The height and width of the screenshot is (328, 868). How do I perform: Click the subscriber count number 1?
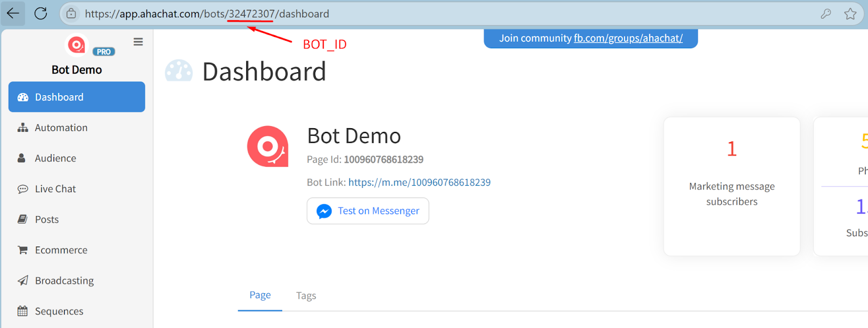pos(732,149)
